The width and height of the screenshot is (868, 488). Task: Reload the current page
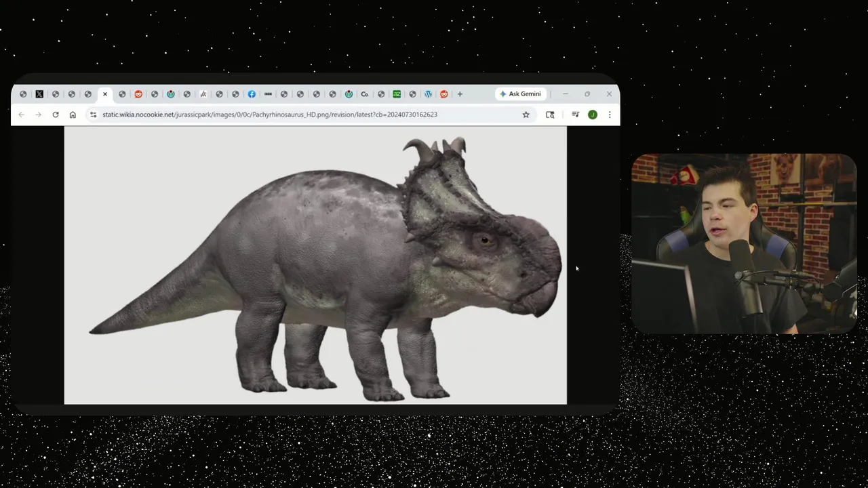[x=56, y=115]
